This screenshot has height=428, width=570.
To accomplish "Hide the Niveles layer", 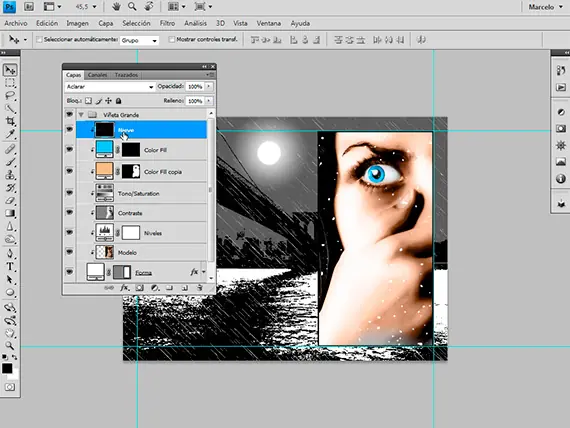I will tap(69, 232).
